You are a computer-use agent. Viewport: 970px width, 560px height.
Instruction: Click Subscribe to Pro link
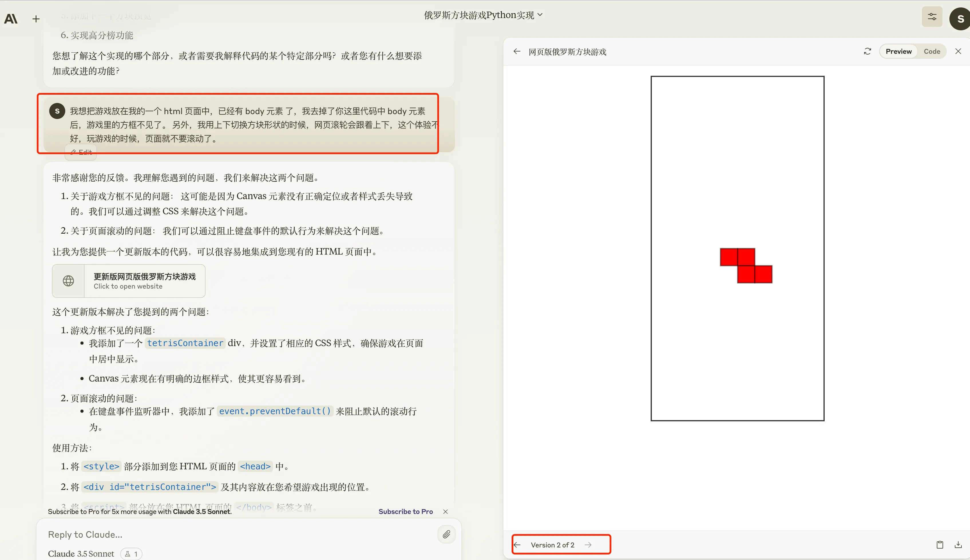point(405,512)
